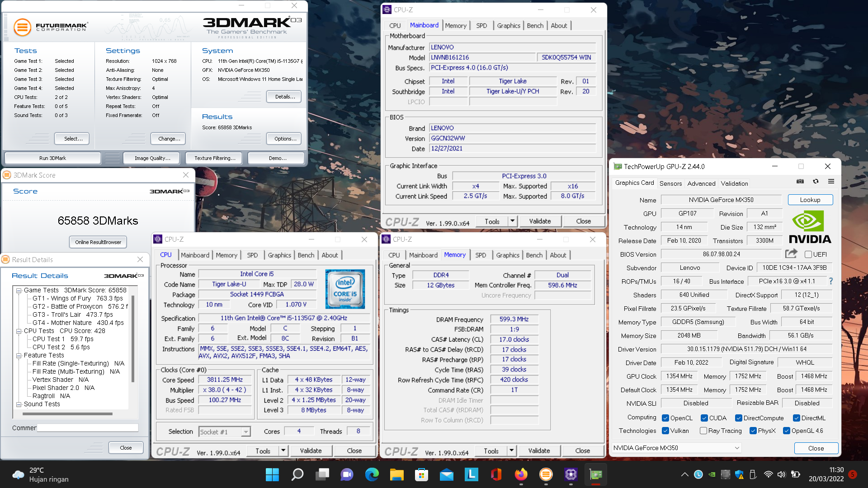Collapse the Feature Tests tree node
The height and width of the screenshot is (488, 868).
pos(19,356)
